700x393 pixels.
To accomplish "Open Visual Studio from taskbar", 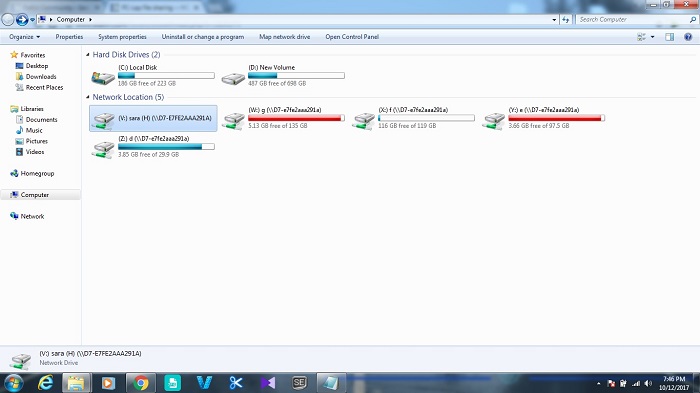I will click(268, 383).
